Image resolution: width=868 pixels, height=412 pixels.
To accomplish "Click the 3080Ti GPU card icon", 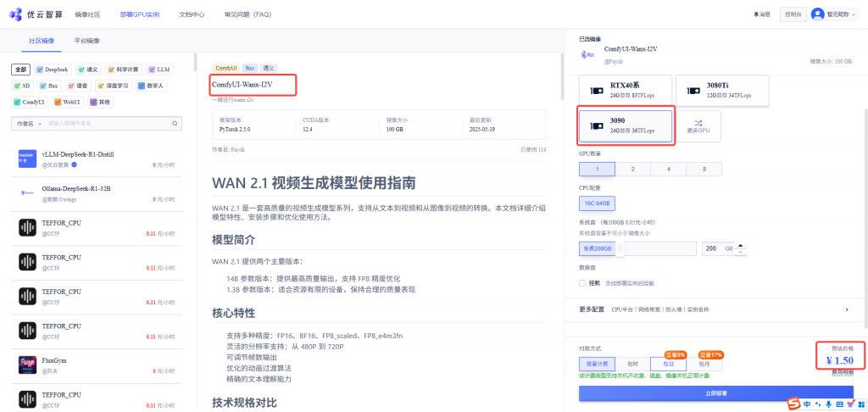I will pyautogui.click(x=693, y=91).
